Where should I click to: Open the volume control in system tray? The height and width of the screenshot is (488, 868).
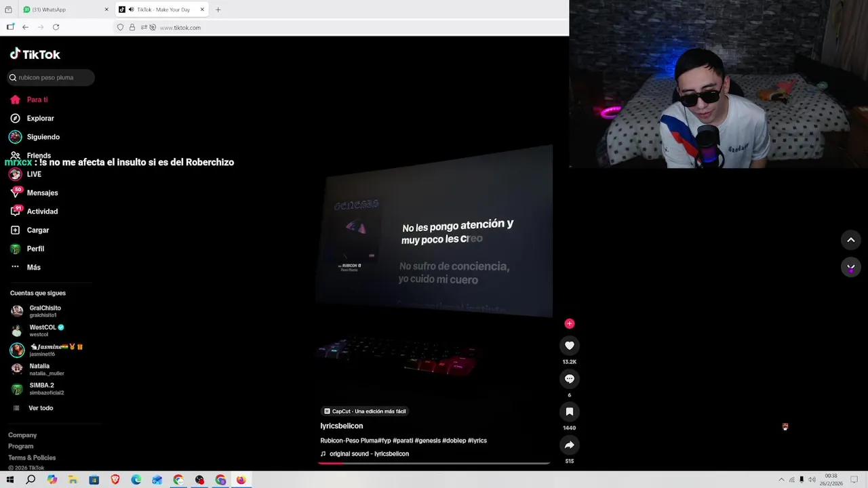(812, 480)
